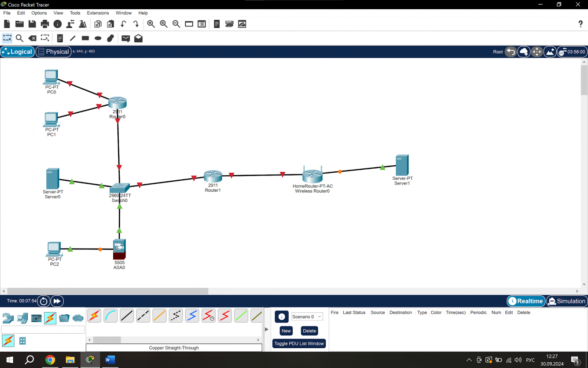Open the Scenario 0 dropdown
The image size is (588, 368).
pyautogui.click(x=307, y=316)
